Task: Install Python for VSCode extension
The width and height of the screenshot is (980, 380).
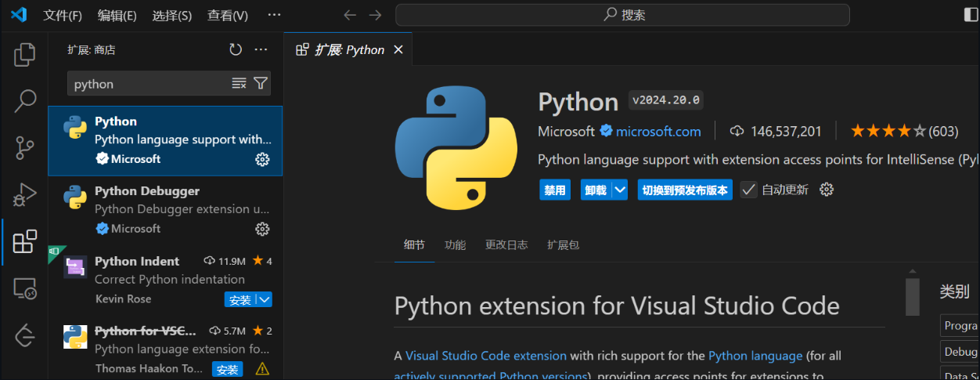Action: tap(227, 369)
